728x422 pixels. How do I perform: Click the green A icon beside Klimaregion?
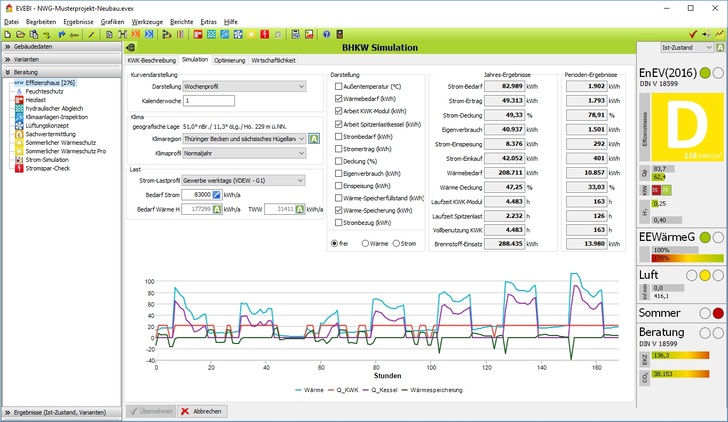(314, 138)
